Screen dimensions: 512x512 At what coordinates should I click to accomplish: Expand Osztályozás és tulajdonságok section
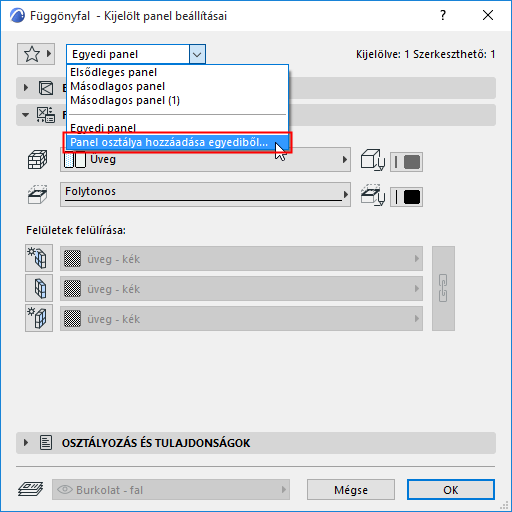(26, 443)
